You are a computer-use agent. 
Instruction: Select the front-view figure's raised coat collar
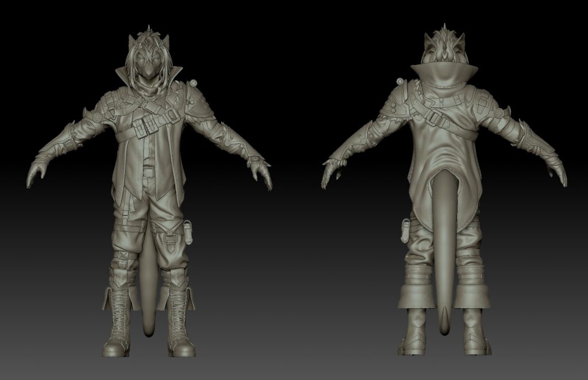coord(172,75)
